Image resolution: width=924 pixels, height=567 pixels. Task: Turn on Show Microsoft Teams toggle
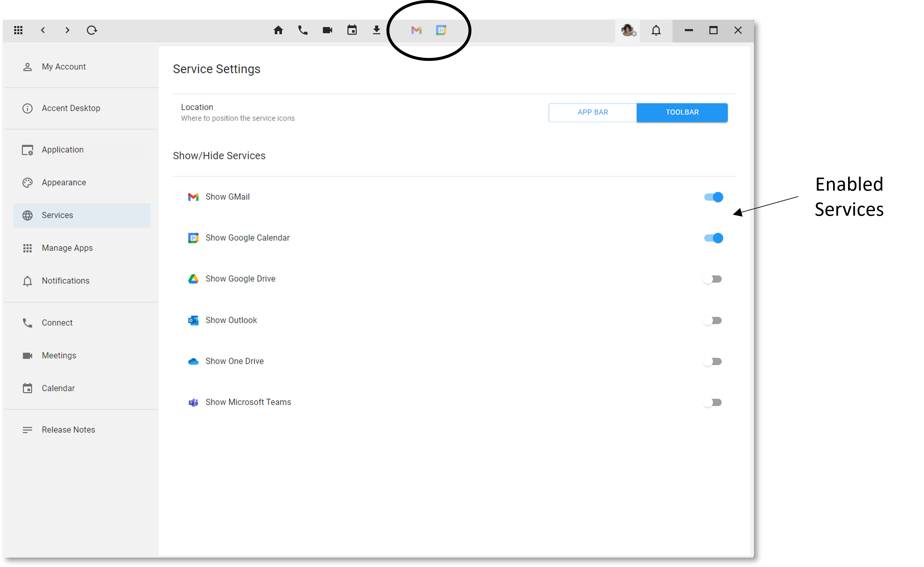pyautogui.click(x=713, y=402)
